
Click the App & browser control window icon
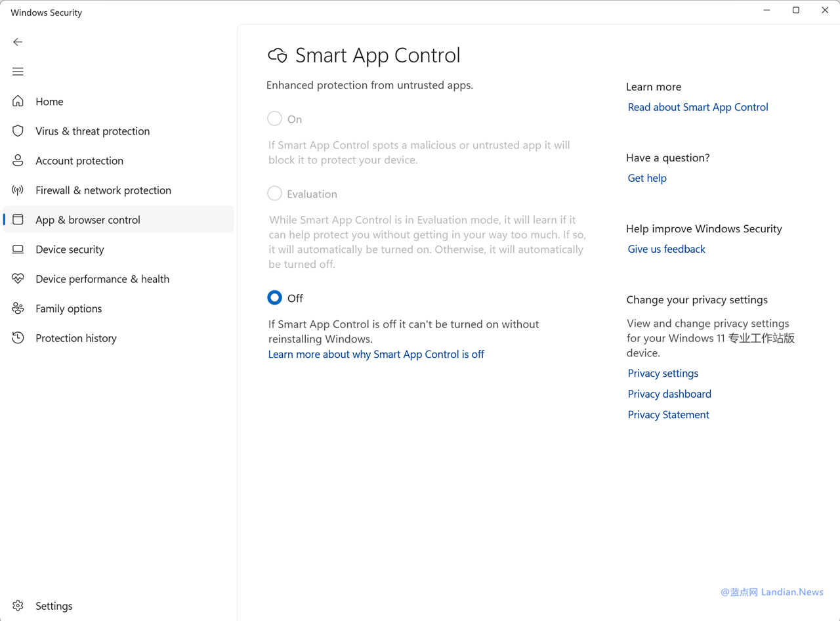click(18, 219)
